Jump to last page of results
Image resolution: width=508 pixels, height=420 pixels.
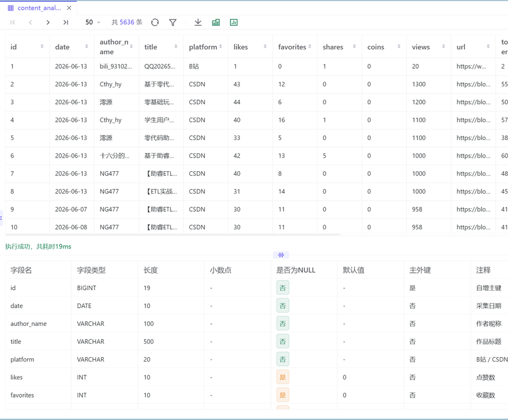tap(66, 22)
